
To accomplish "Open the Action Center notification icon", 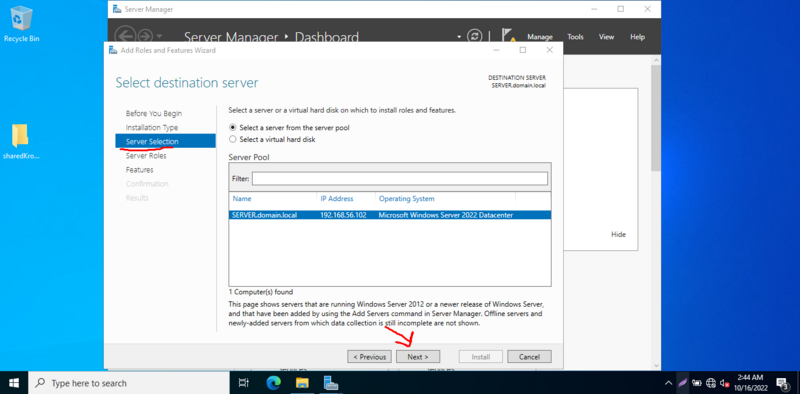I will click(x=782, y=383).
